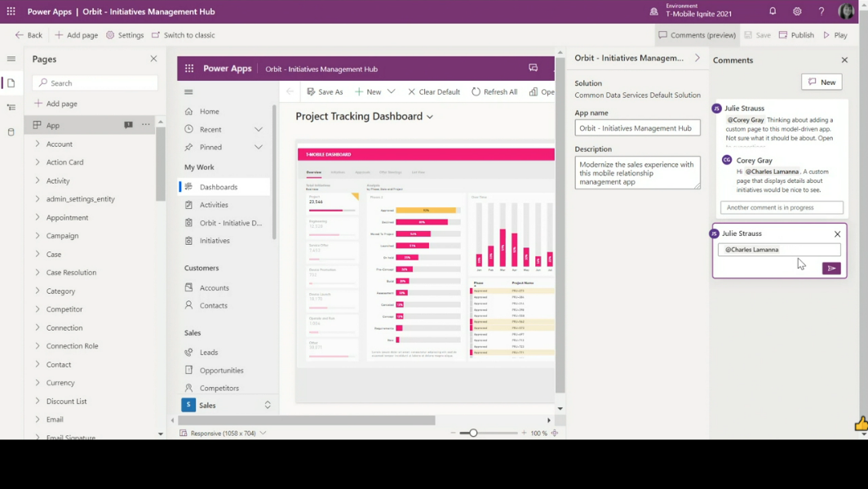The height and width of the screenshot is (489, 868).
Task: Open the Responsive size dropdown
Action: (263, 433)
